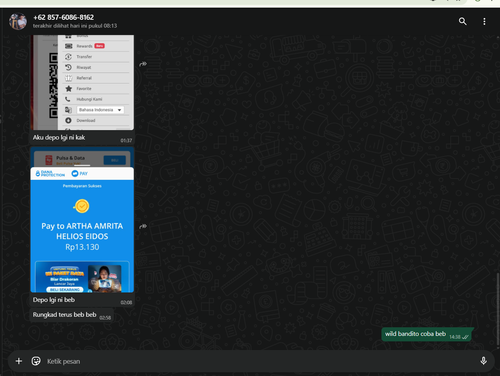Click the plus attach button

19,361
